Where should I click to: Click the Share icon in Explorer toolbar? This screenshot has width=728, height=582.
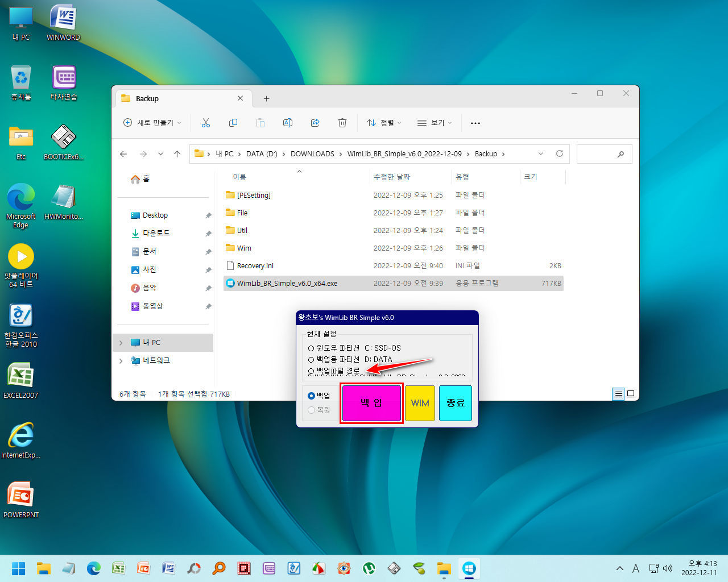coord(315,123)
